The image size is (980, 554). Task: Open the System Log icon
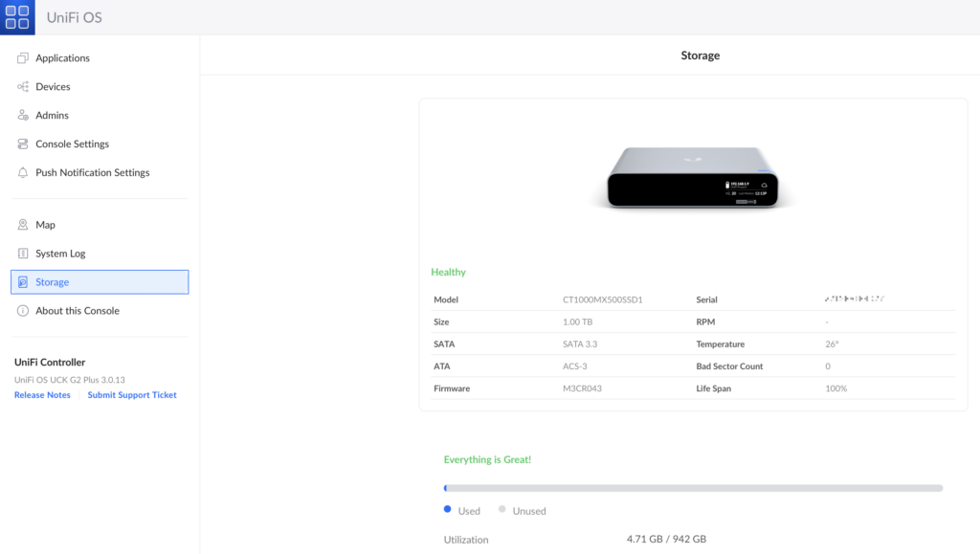[x=21, y=253]
